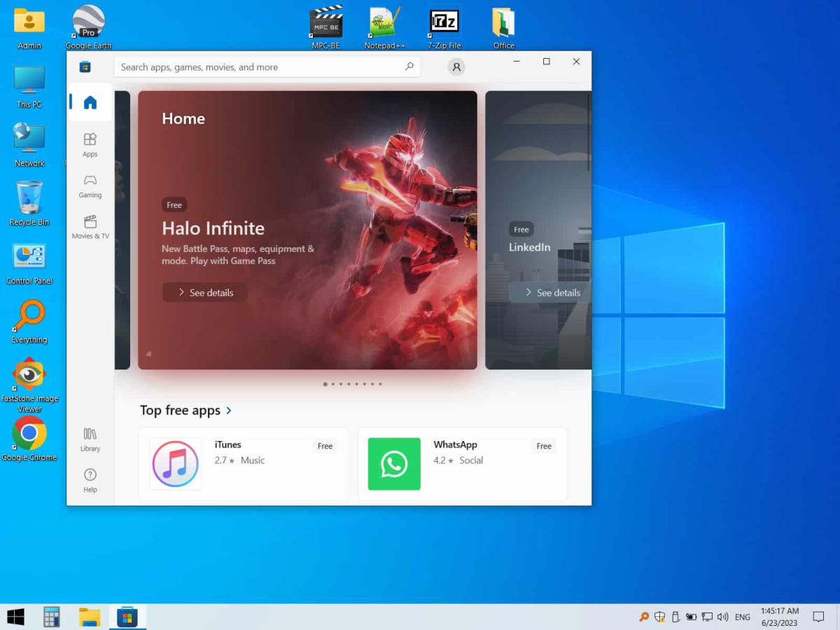Open the Gaming section in sidebar

pos(90,185)
